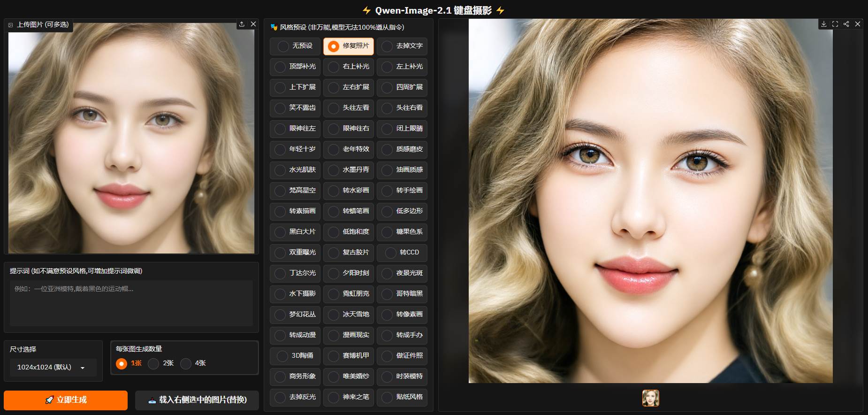
Task: Pick the 水光肌肤 preset
Action: (295, 170)
